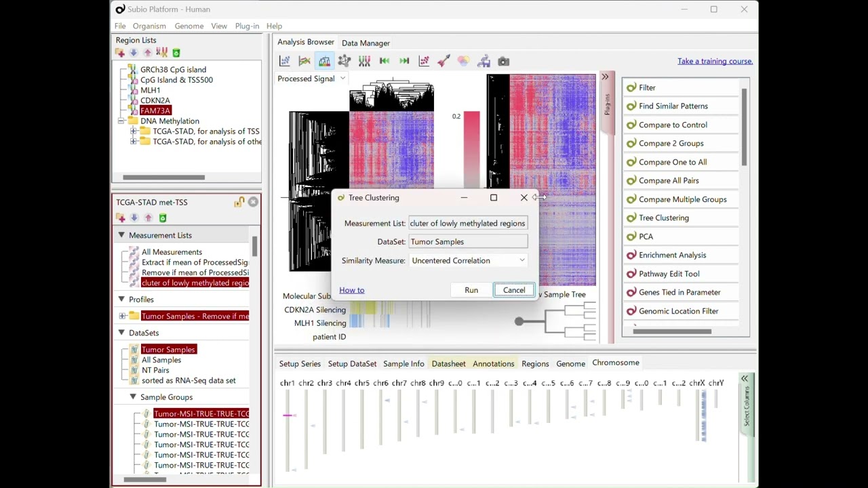868x488 pixels.
Task: Collapse the Profiles section
Action: (x=121, y=299)
